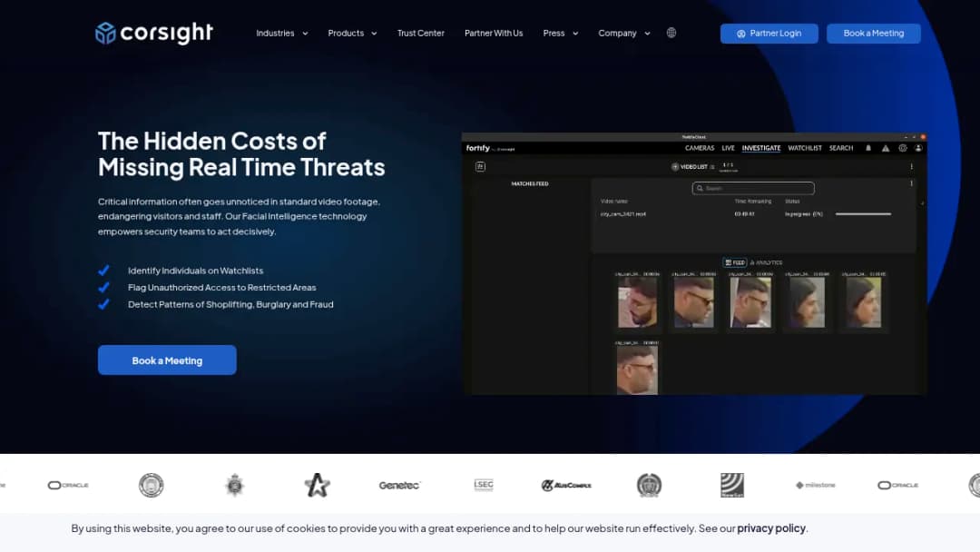
Task: Click the Fortify alert triangle icon
Action: 886,148
